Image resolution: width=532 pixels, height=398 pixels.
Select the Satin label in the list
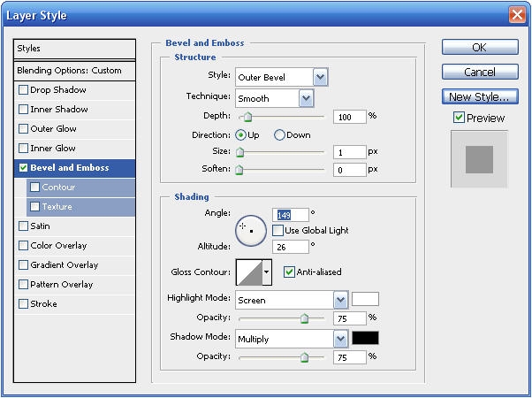[40, 226]
